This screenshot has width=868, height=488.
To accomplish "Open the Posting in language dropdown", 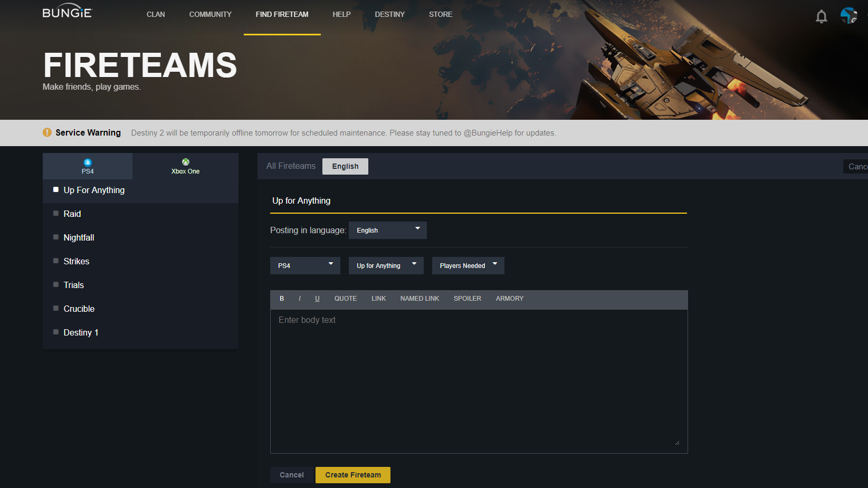I will (387, 231).
